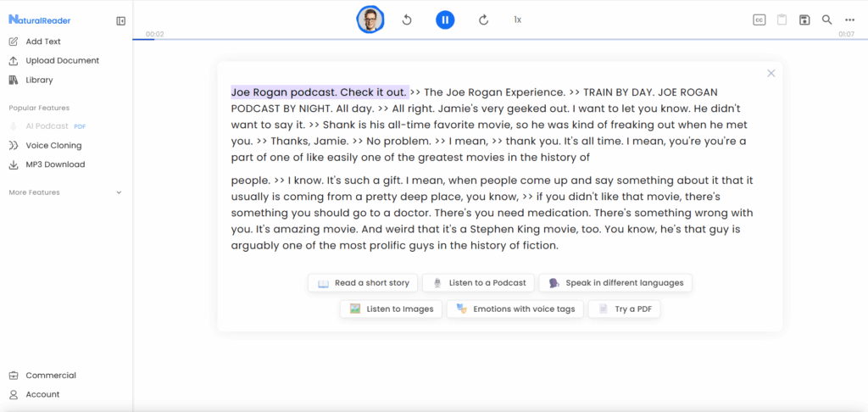
Task: Skip forward with the forward arrow
Action: tap(483, 20)
